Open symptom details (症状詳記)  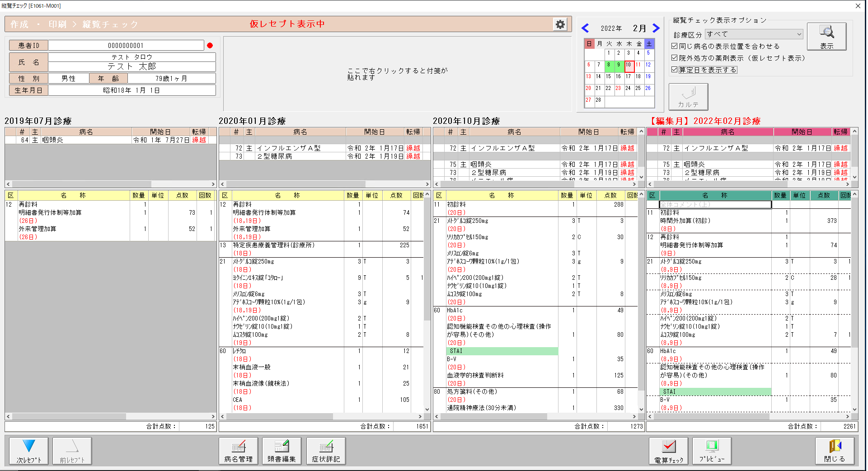[x=326, y=451]
